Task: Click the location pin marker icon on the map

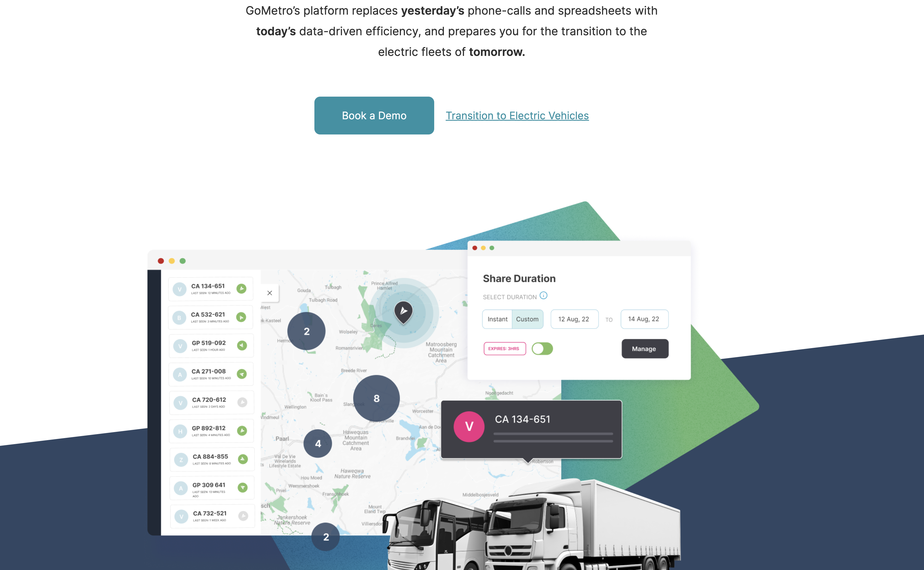Action: click(404, 312)
